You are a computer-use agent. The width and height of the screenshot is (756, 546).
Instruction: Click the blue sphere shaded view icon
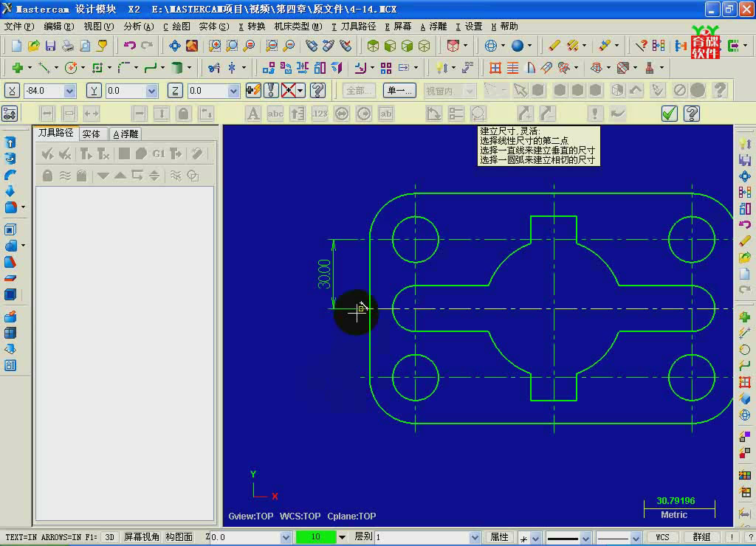518,46
